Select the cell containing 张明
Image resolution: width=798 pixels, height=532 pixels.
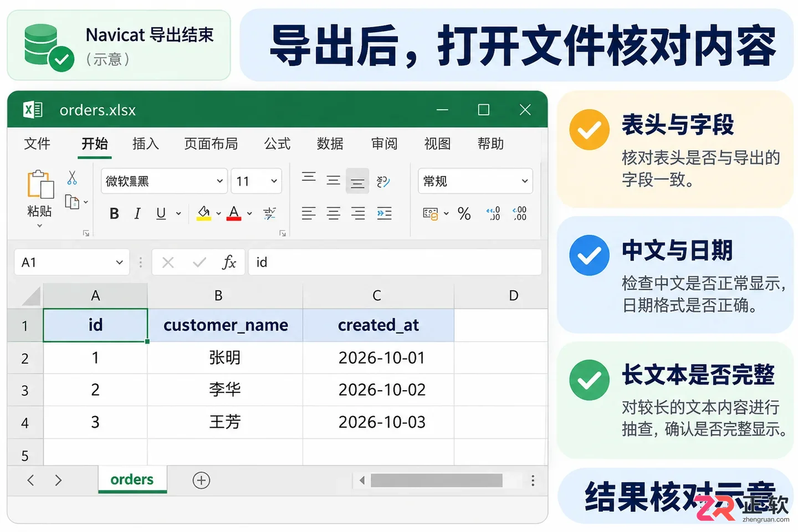pyautogui.click(x=225, y=358)
